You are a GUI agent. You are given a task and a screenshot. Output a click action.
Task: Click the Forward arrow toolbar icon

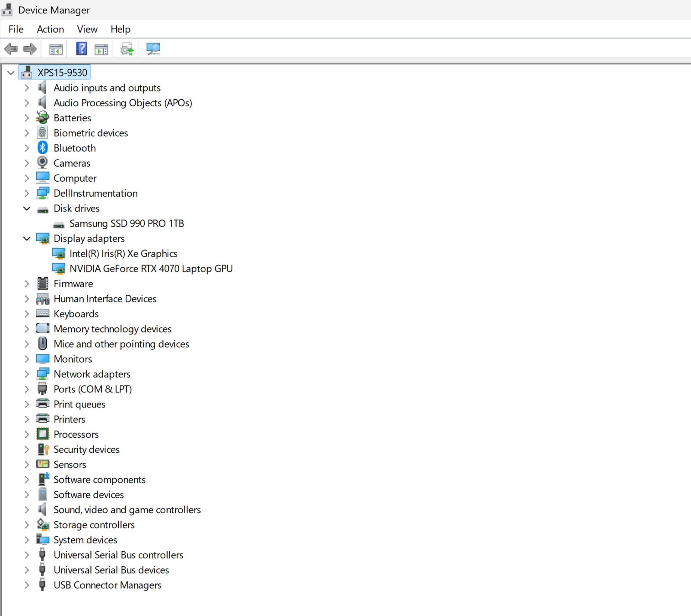(x=30, y=49)
